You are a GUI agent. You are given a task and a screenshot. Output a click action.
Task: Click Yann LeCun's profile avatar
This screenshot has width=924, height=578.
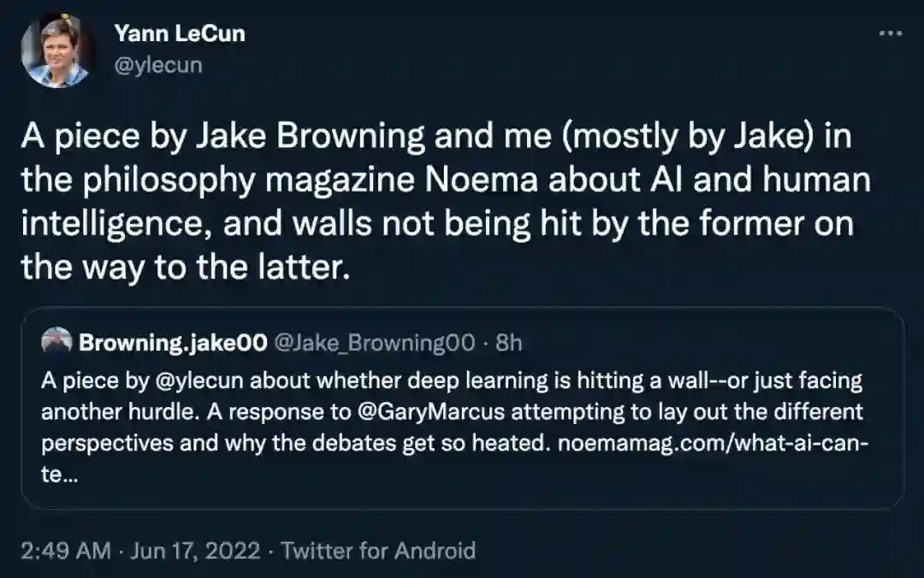point(56,50)
